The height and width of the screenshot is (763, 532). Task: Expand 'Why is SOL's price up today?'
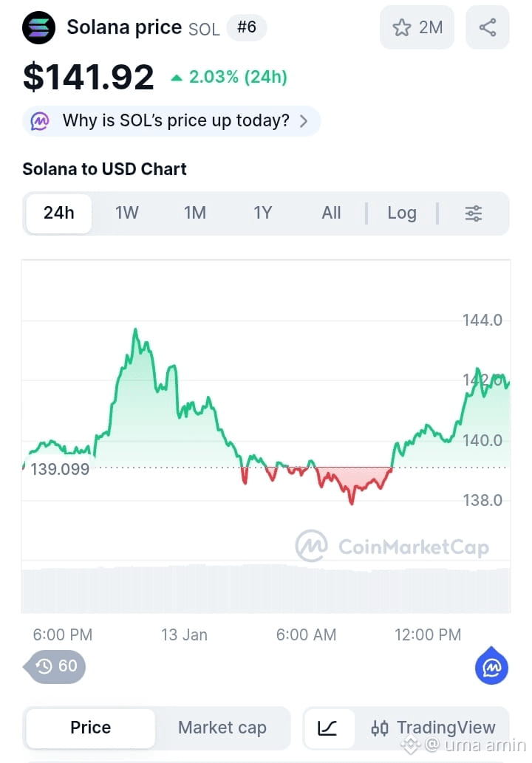coord(176,121)
